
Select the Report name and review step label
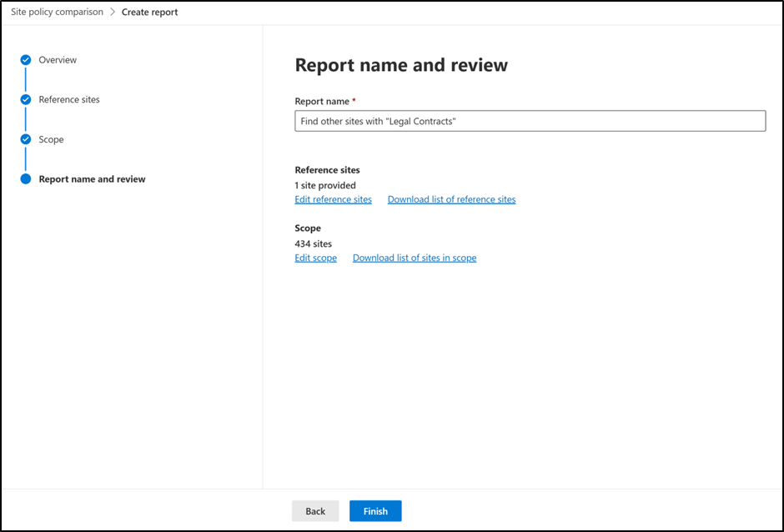92,179
